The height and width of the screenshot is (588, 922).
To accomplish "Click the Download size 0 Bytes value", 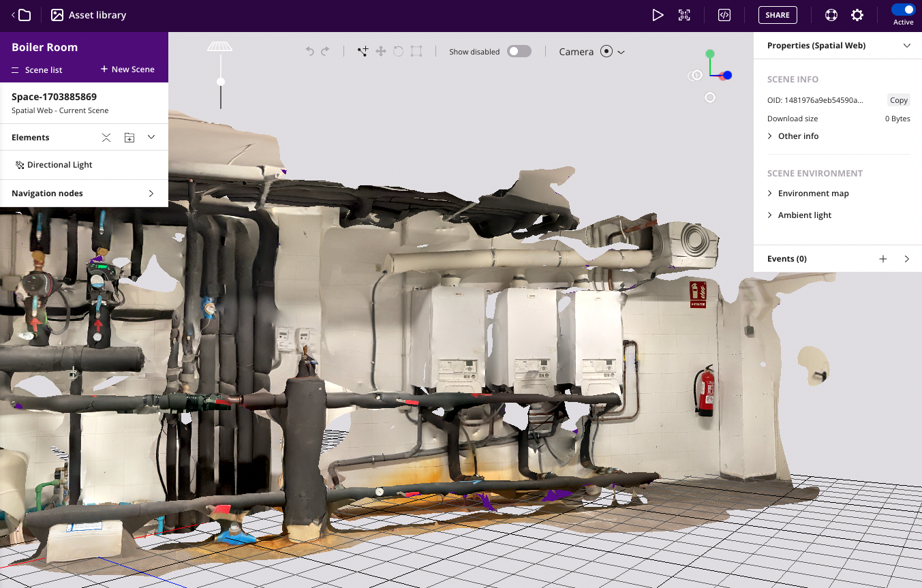I will coord(897,119).
